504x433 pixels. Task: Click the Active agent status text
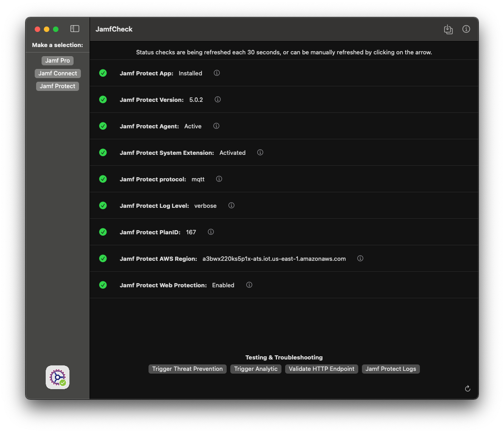coord(193,126)
